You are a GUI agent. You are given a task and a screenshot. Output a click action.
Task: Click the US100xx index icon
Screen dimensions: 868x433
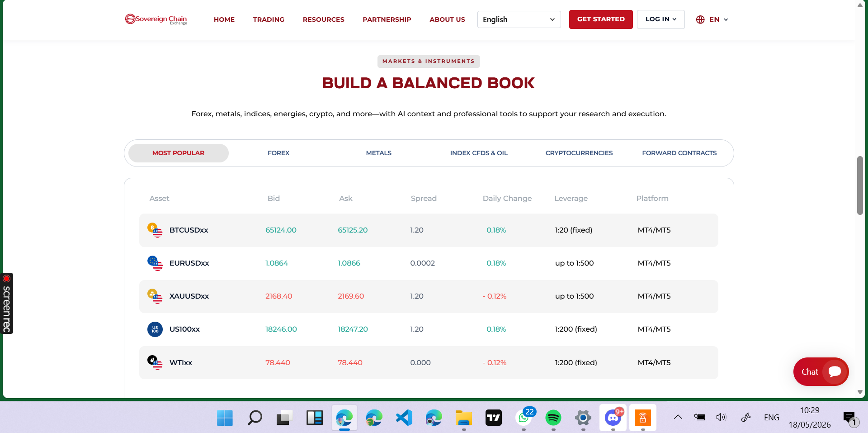pos(155,329)
